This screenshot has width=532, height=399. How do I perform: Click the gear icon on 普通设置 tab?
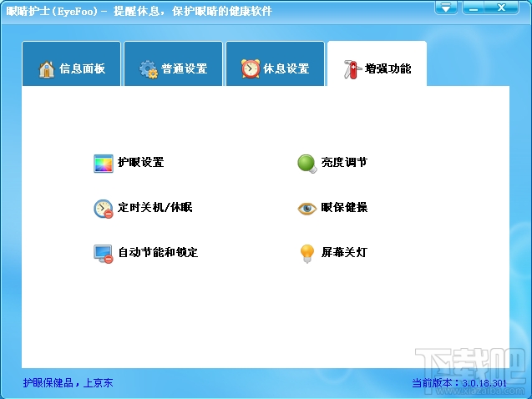click(x=149, y=69)
